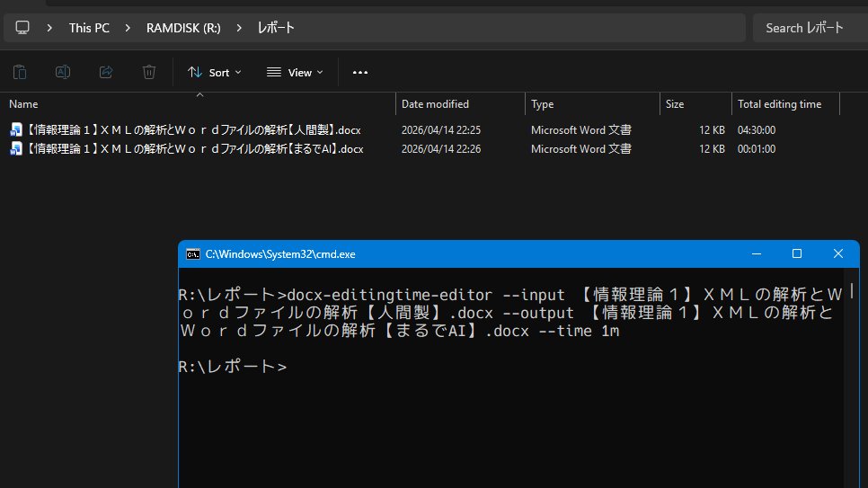Click the Delete trash can icon
The width and height of the screenshot is (868, 488).
[149, 72]
